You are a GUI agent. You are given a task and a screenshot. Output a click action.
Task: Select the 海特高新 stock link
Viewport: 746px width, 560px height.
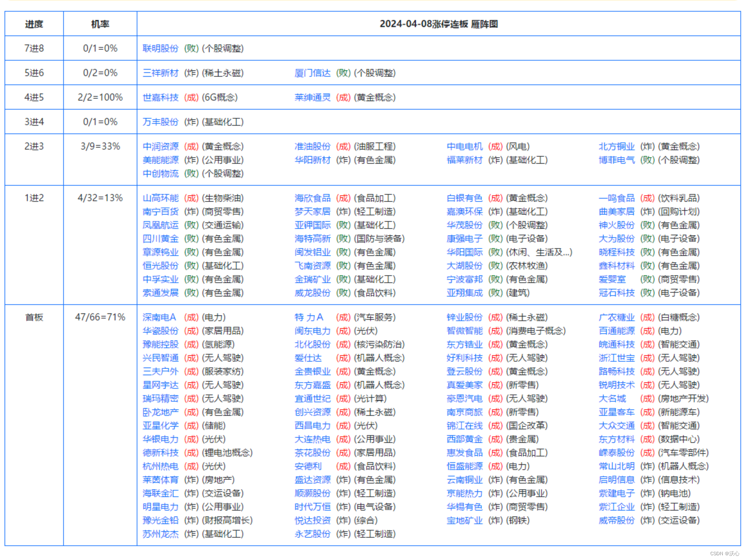(x=313, y=239)
